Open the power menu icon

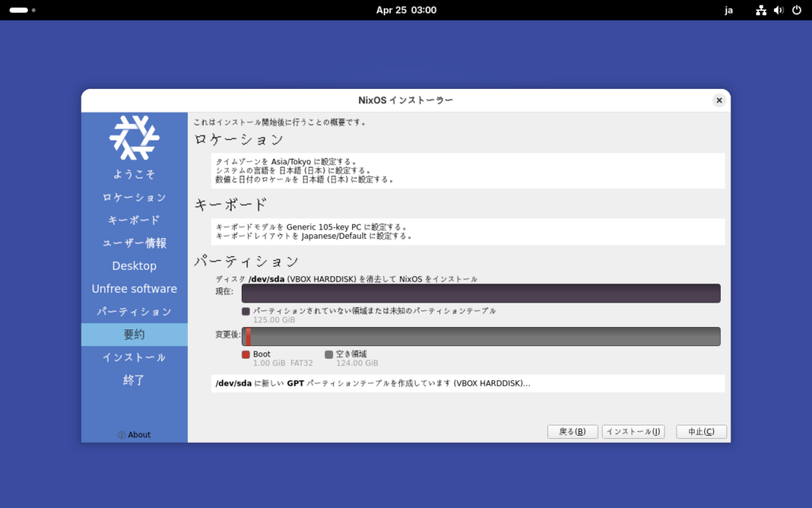coord(796,10)
